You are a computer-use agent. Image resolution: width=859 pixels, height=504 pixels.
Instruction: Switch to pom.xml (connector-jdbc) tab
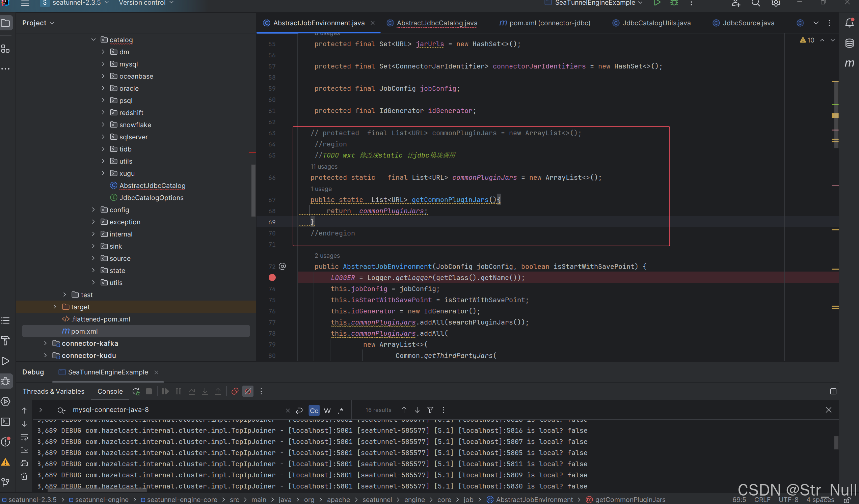[x=544, y=23]
